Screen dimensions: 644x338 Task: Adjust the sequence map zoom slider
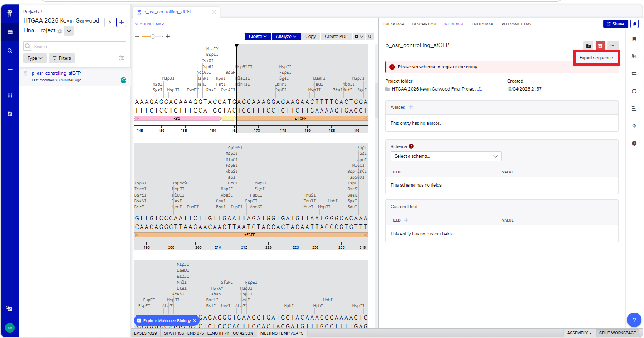point(153,37)
